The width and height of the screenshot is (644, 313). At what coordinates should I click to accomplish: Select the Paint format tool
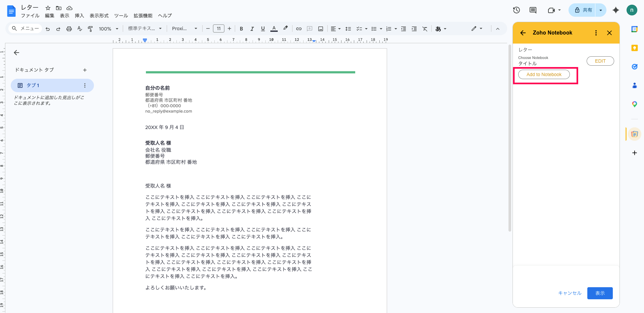[x=90, y=29]
